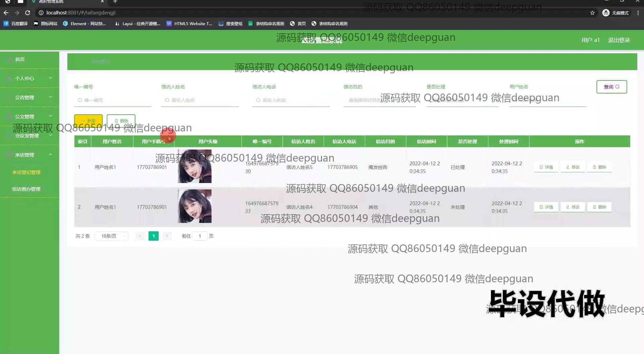This screenshot has width=644, height=354.
Task: Select 首页 in the sidebar
Action: [20, 59]
